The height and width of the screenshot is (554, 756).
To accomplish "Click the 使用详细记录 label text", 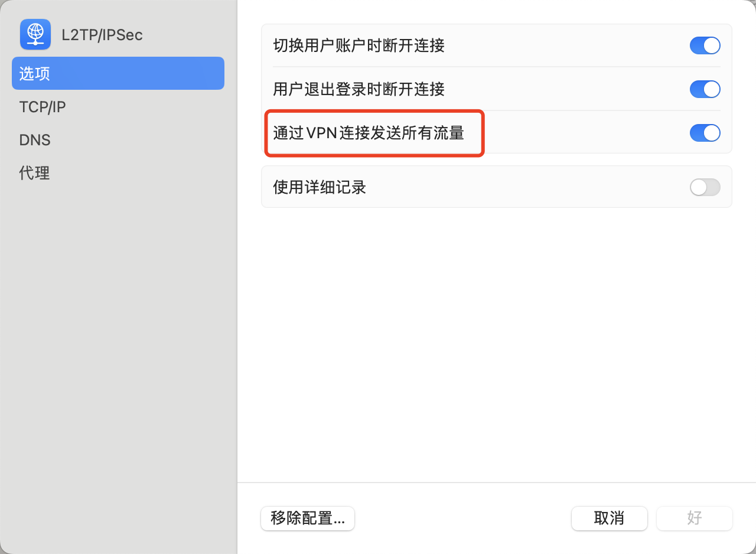I will click(x=320, y=187).
